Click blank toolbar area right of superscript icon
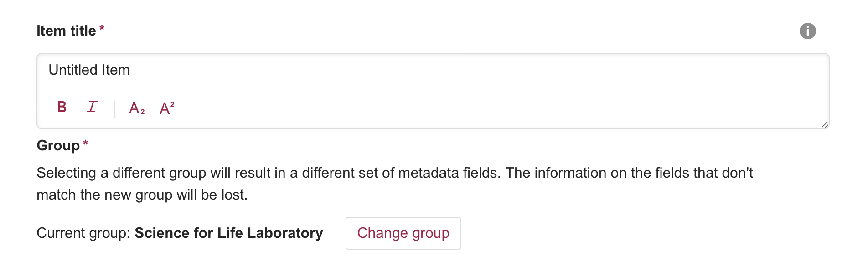Image resolution: width=868 pixels, height=256 pixels. [410, 108]
